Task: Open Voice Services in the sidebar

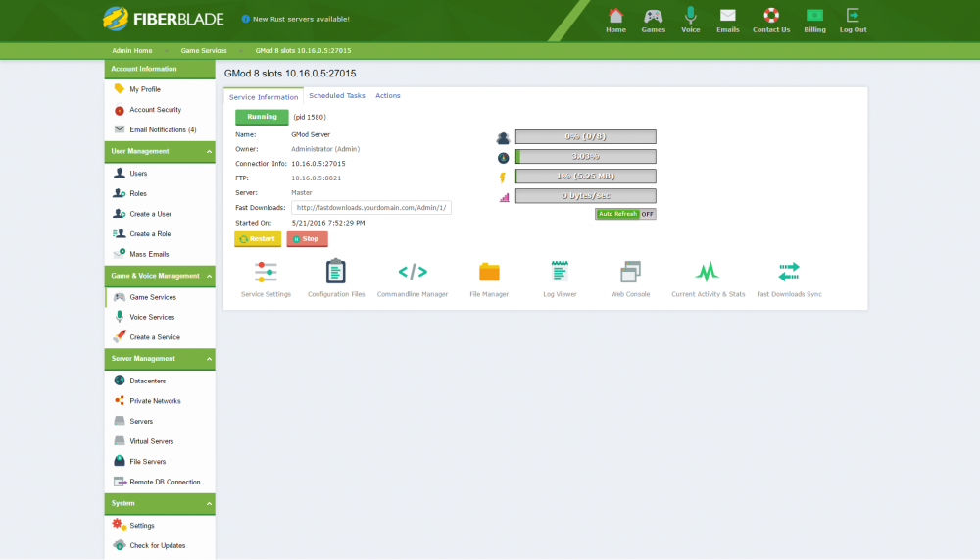Action: pos(152,317)
